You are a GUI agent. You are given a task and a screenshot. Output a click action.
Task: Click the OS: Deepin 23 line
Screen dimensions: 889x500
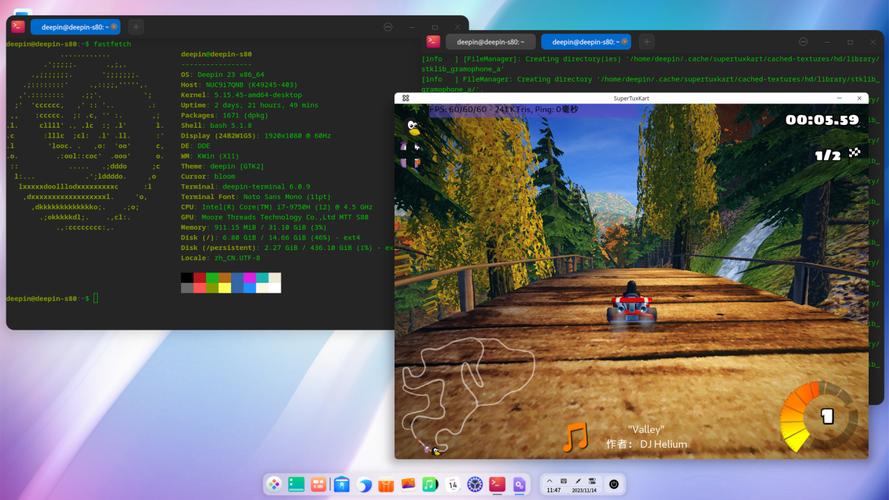click(x=222, y=74)
